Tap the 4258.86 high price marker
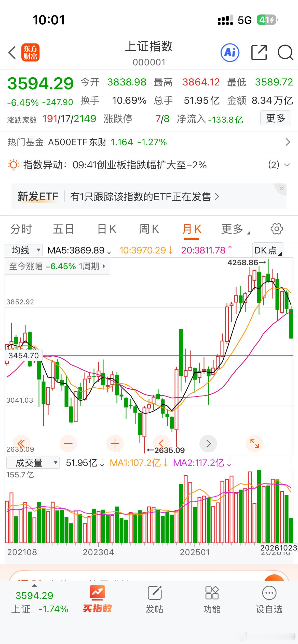The height and width of the screenshot is (644, 298). point(247,262)
